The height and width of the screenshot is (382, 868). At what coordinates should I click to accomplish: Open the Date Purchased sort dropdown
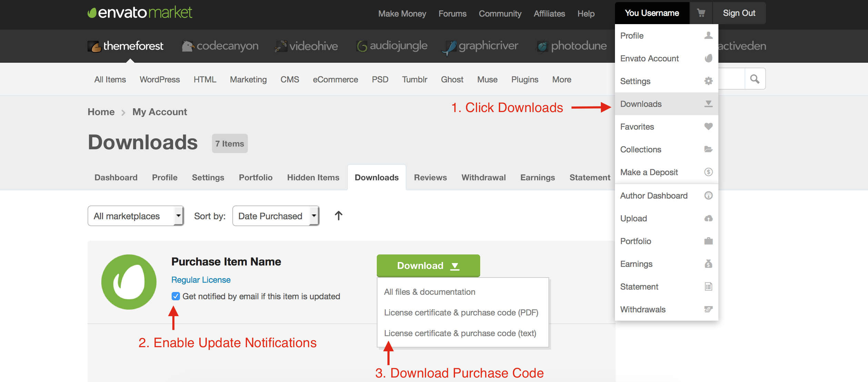(x=276, y=216)
